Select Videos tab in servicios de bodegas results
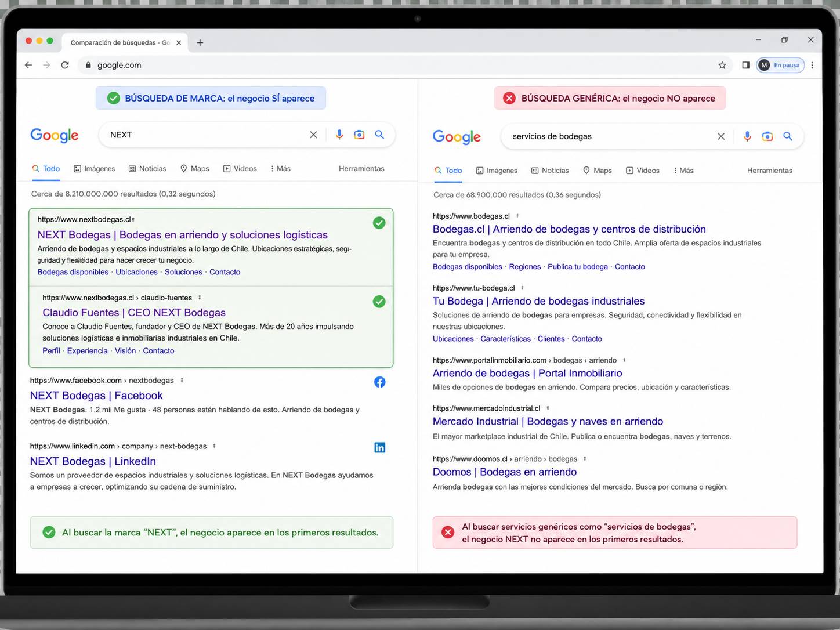 643,171
